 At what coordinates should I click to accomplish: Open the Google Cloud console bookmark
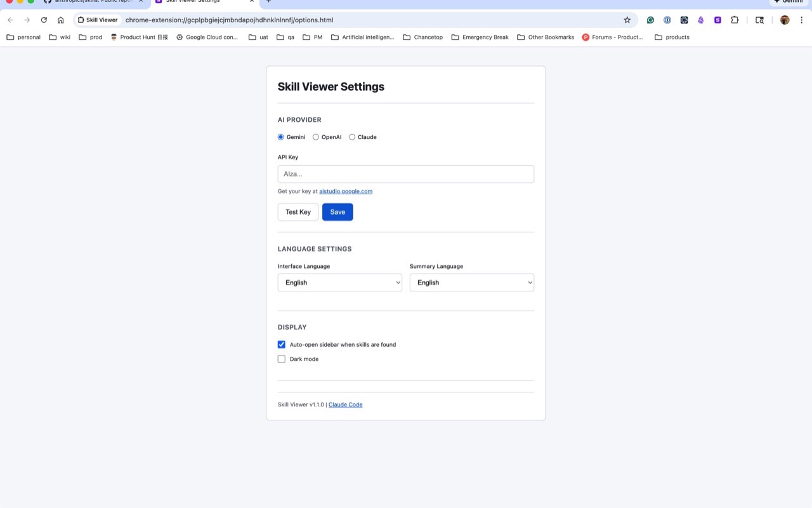tap(207, 37)
